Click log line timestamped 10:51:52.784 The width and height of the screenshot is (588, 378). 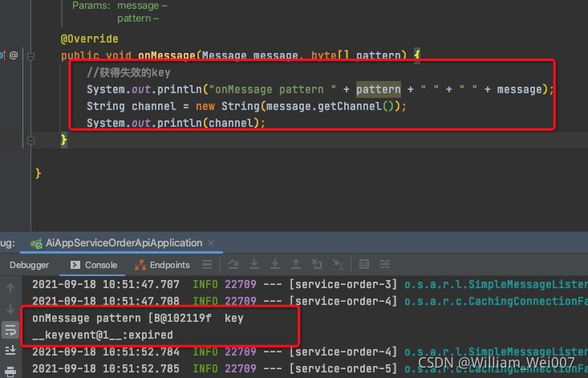click(x=310, y=352)
